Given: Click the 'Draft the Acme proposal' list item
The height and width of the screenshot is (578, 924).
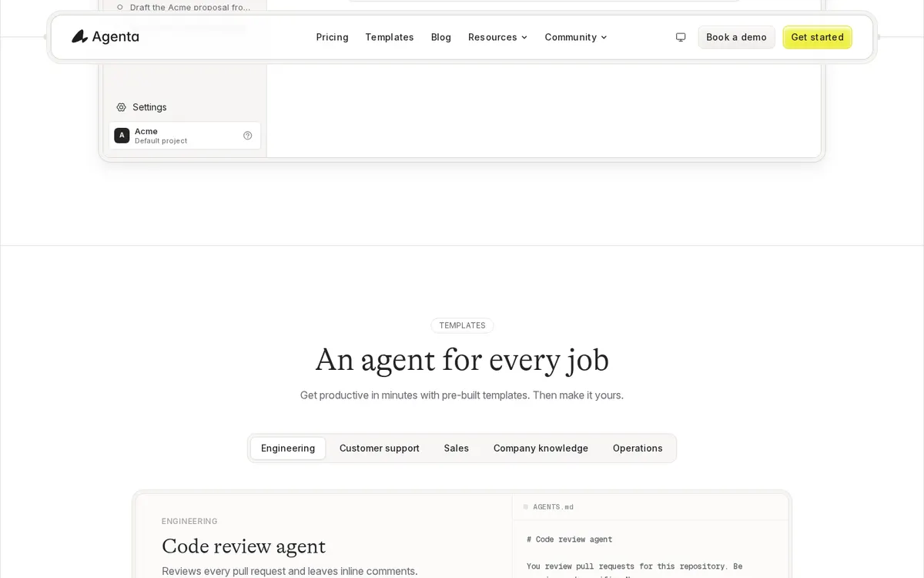Looking at the screenshot, I should pos(190,7).
